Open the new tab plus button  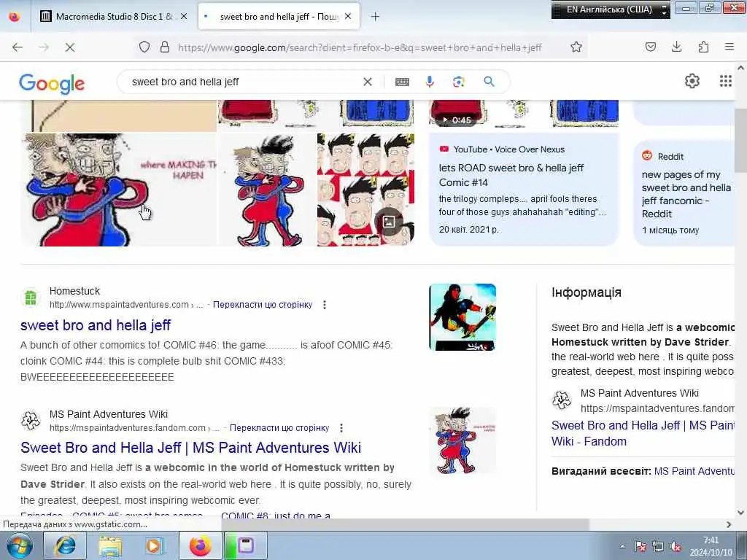coord(376,17)
